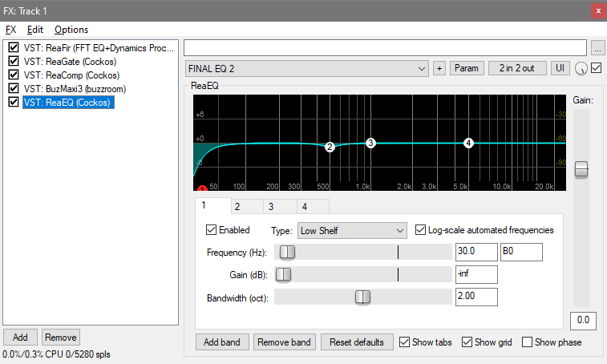Click band 4 node on EQ graph
This screenshot has height=364, width=607.
tap(468, 143)
